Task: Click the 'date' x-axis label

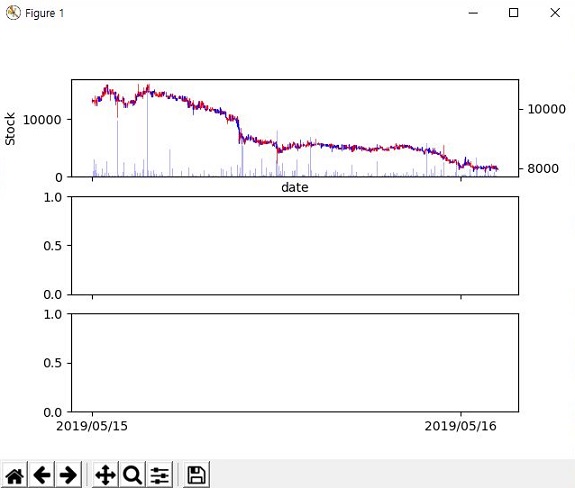Action: [294, 188]
